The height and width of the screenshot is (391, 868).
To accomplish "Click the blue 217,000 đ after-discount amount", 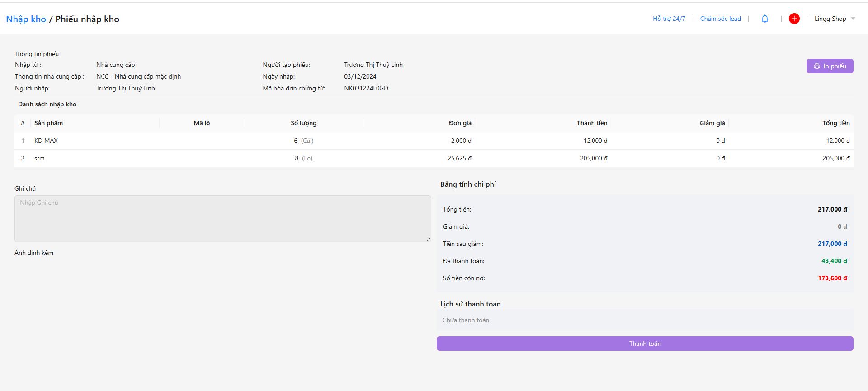I will pyautogui.click(x=833, y=244).
